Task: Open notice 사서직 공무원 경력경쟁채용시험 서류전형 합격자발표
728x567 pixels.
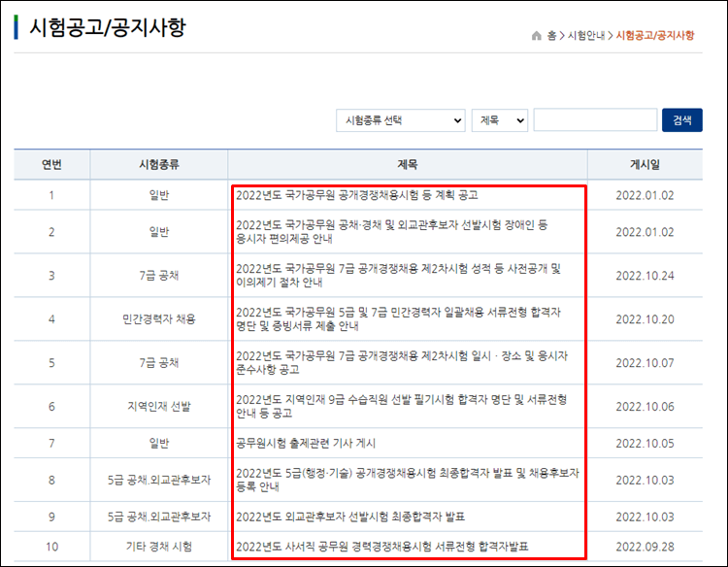Action: coord(381,547)
